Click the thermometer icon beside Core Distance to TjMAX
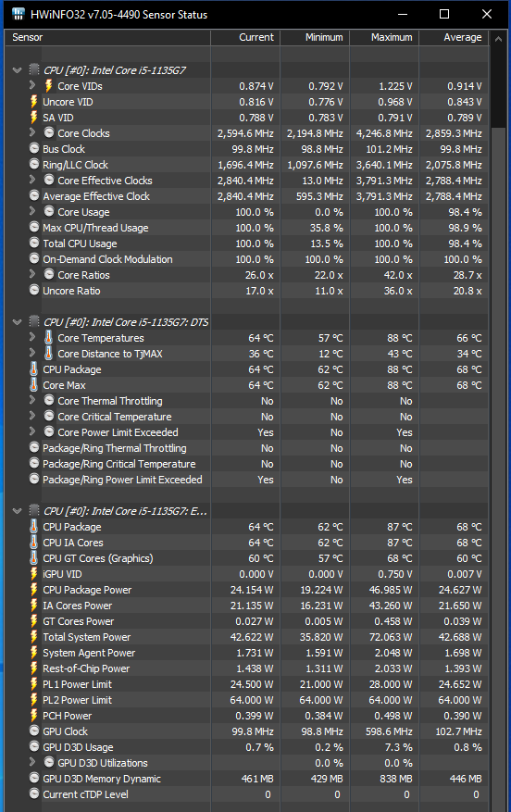Screen dimensions: 511x812 49,353
